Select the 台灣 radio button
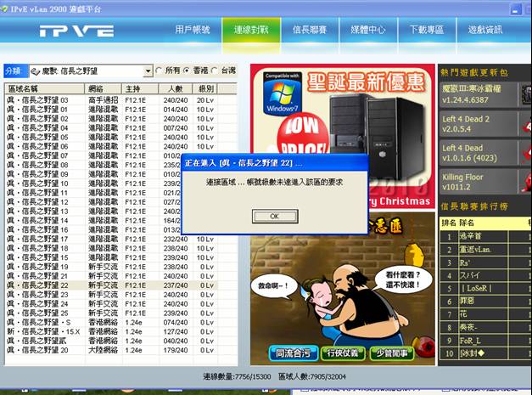Image resolution: width=532 pixels, height=395 pixels. [214, 71]
